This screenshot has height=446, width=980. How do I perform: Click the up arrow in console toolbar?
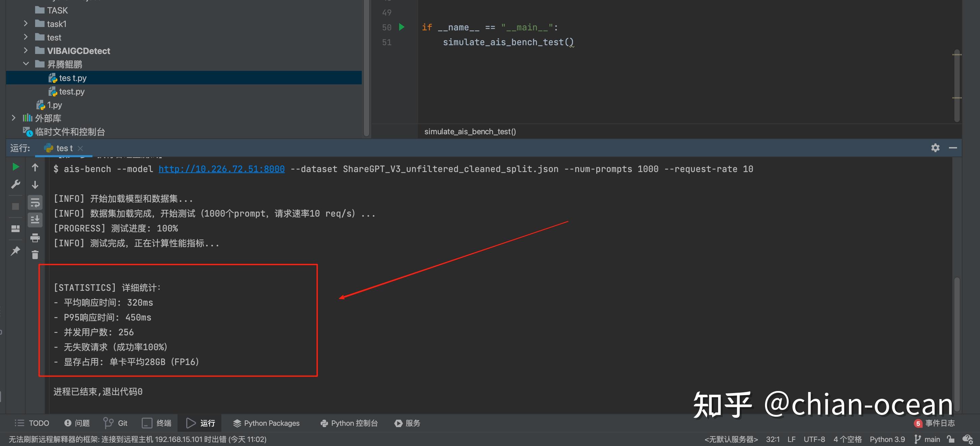coord(35,167)
